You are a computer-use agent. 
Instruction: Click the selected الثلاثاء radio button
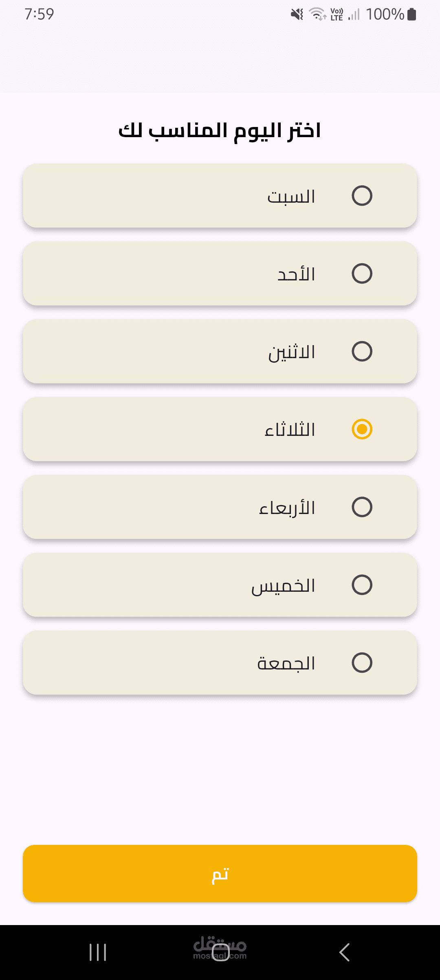coord(362,429)
